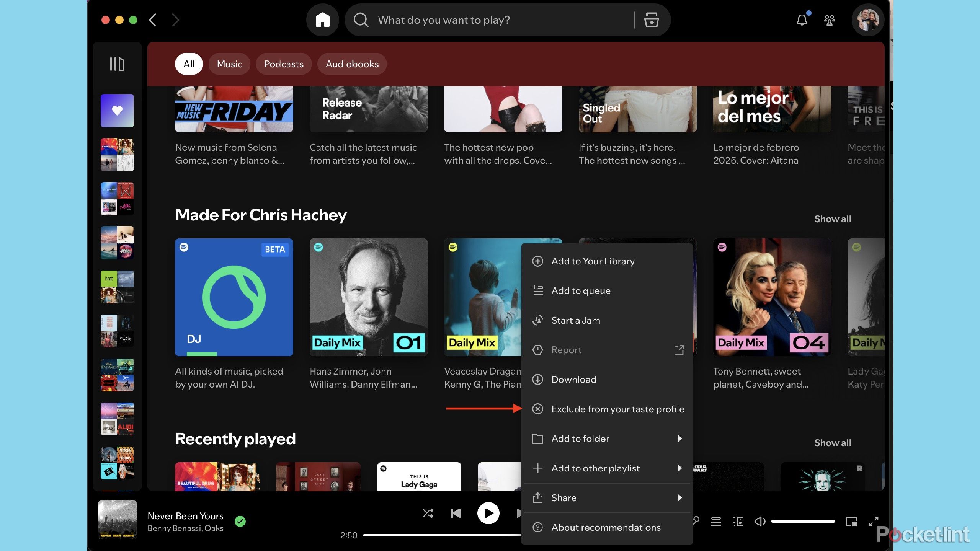Screen dimensions: 980x551
Task: Open Daily Mix 01 Hans Zimmer card
Action: click(x=368, y=315)
